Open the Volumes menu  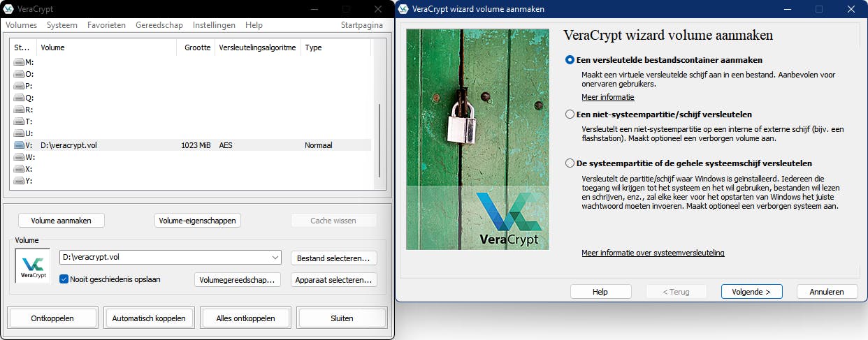click(21, 25)
